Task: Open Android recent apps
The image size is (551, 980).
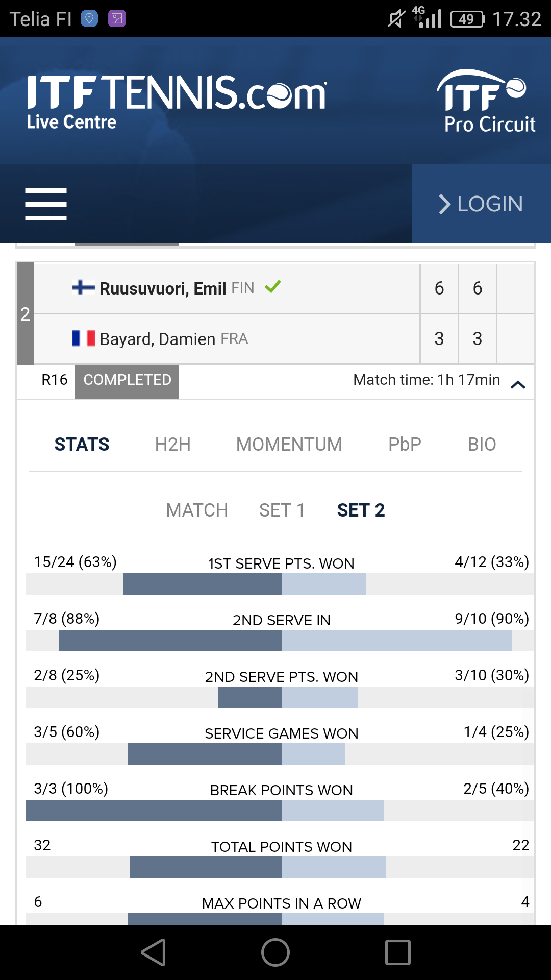Action: [397, 952]
